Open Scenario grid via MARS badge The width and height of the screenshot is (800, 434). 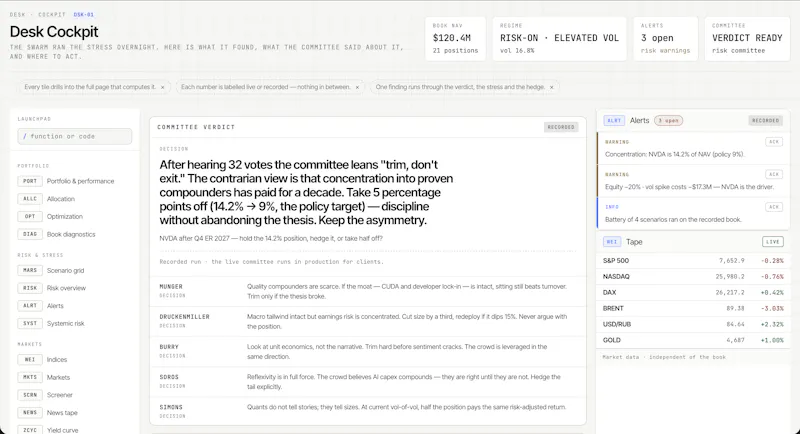click(30, 270)
